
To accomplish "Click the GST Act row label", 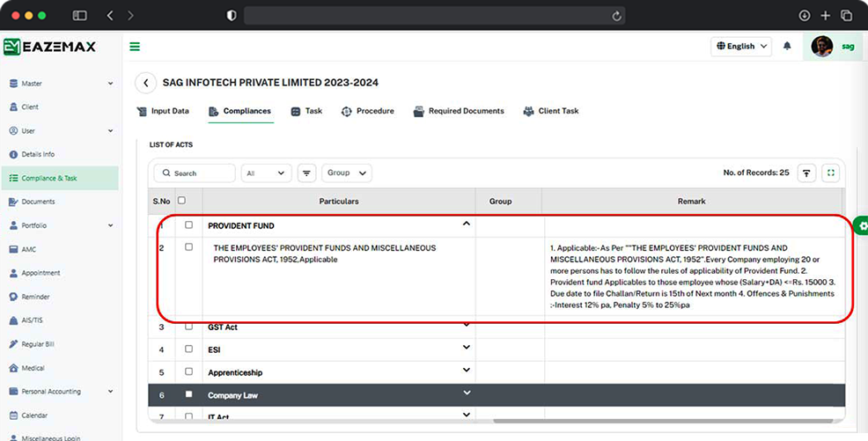I will [x=223, y=327].
